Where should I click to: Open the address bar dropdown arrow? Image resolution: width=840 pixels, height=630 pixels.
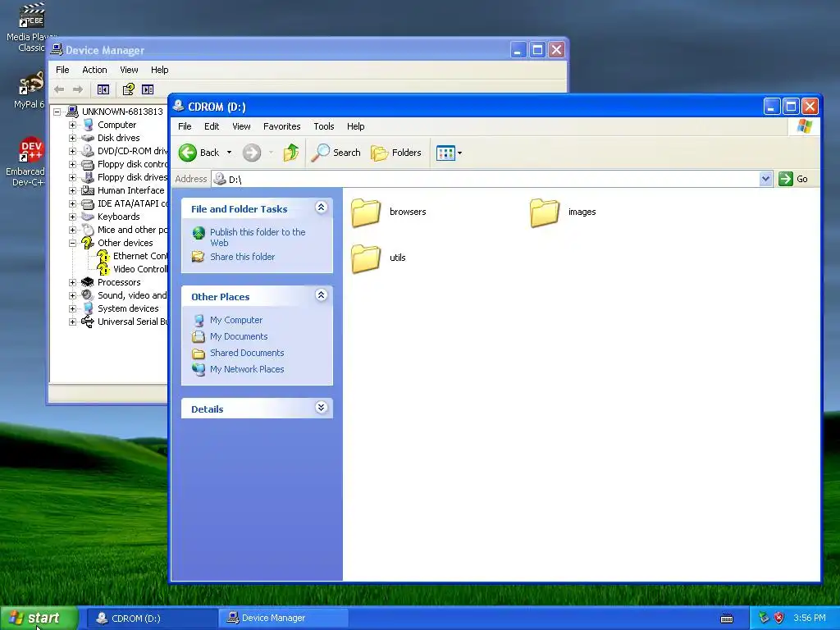coord(765,179)
